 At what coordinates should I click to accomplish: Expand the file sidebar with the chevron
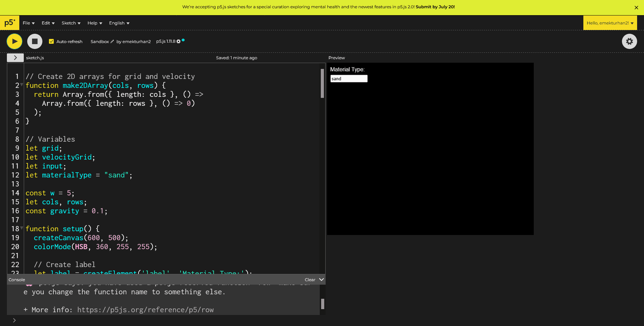[x=15, y=58]
